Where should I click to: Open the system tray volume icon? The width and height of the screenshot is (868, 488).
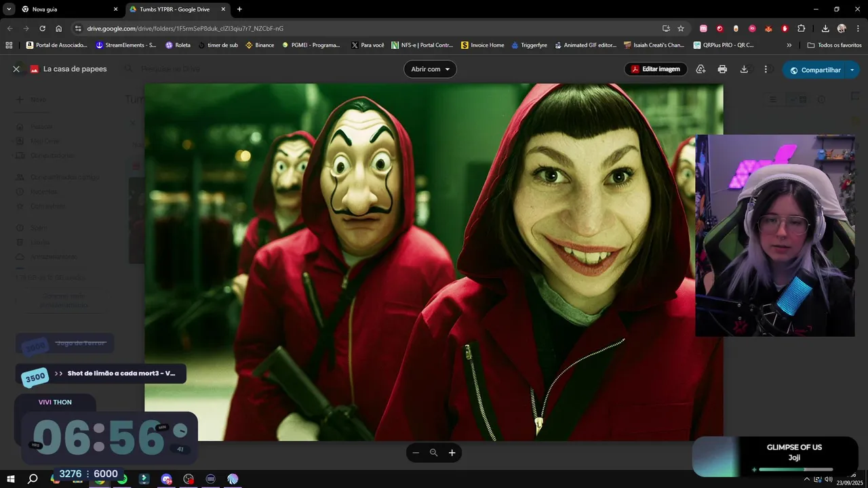pyautogui.click(x=829, y=479)
